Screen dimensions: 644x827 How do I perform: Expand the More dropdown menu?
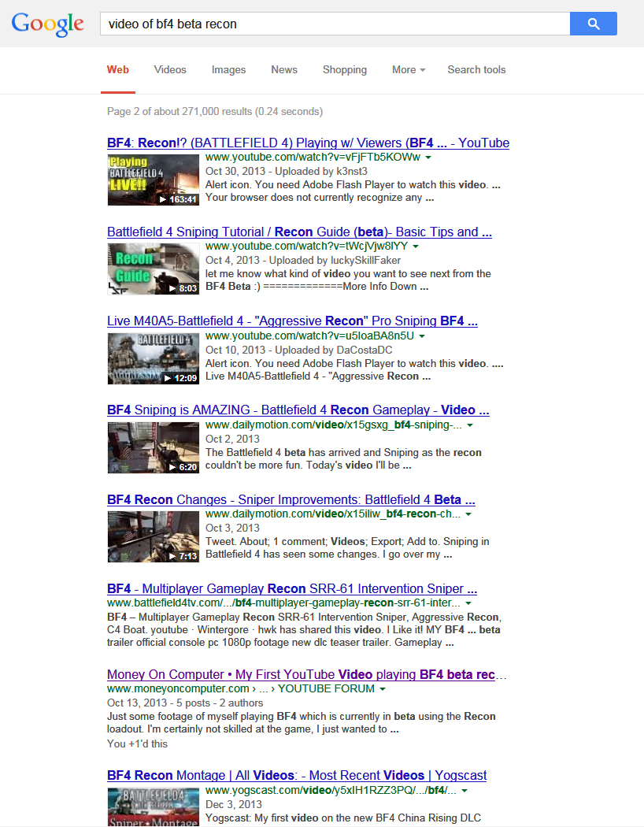pos(409,69)
